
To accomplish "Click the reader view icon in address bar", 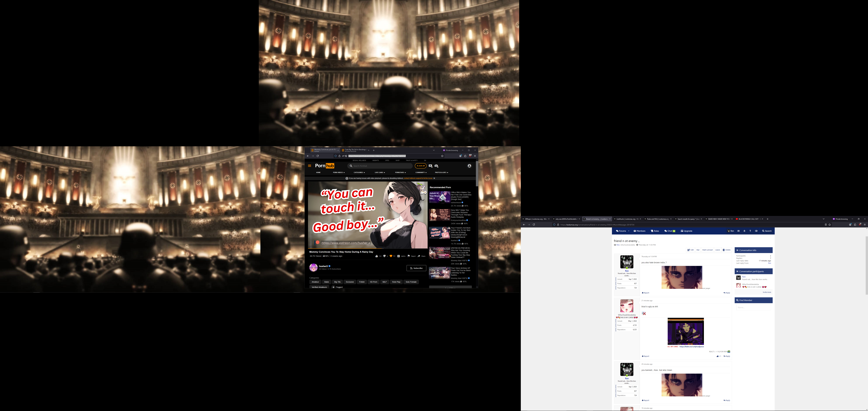I will point(826,224).
